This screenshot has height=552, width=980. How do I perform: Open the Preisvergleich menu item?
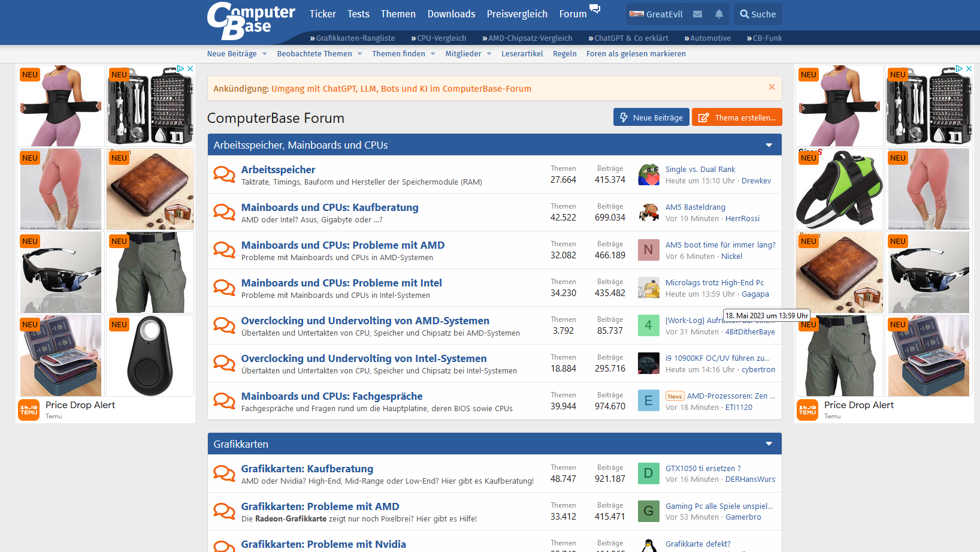517,14
